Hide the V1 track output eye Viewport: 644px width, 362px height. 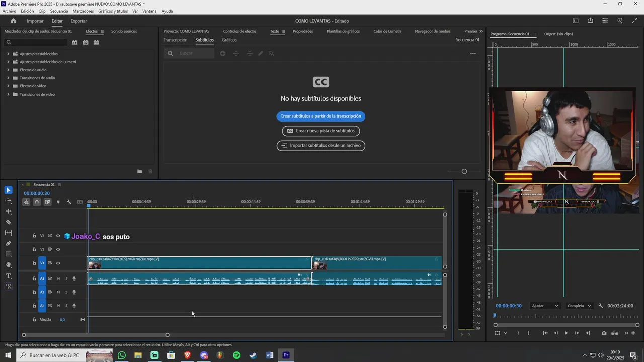(x=58, y=263)
